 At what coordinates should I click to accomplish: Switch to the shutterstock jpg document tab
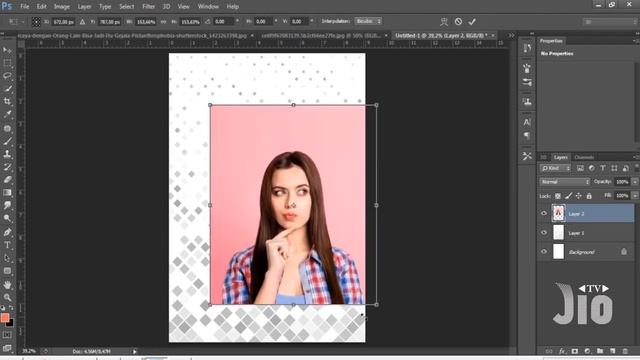click(132, 36)
